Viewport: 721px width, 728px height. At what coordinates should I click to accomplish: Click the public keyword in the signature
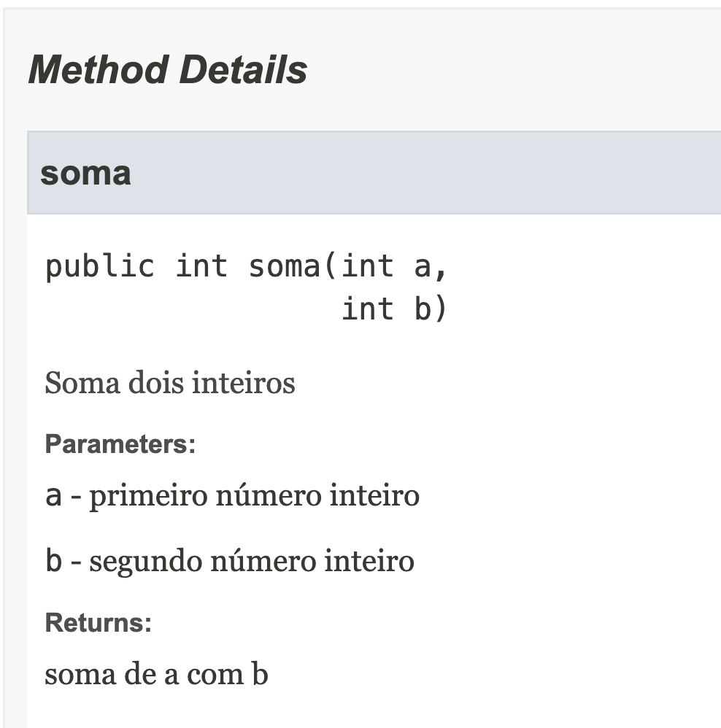pyautogui.click(x=100, y=267)
